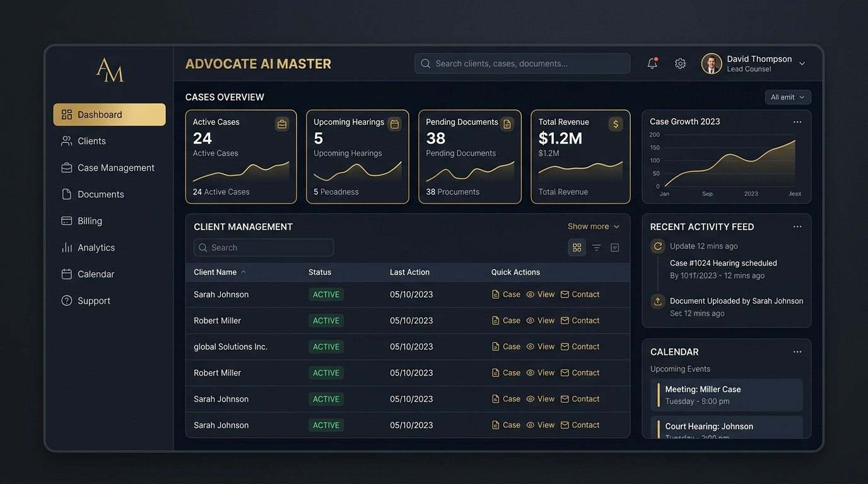Screen dimensions: 868x484
Task: Expand Show more in Client Management
Action: click(594, 226)
